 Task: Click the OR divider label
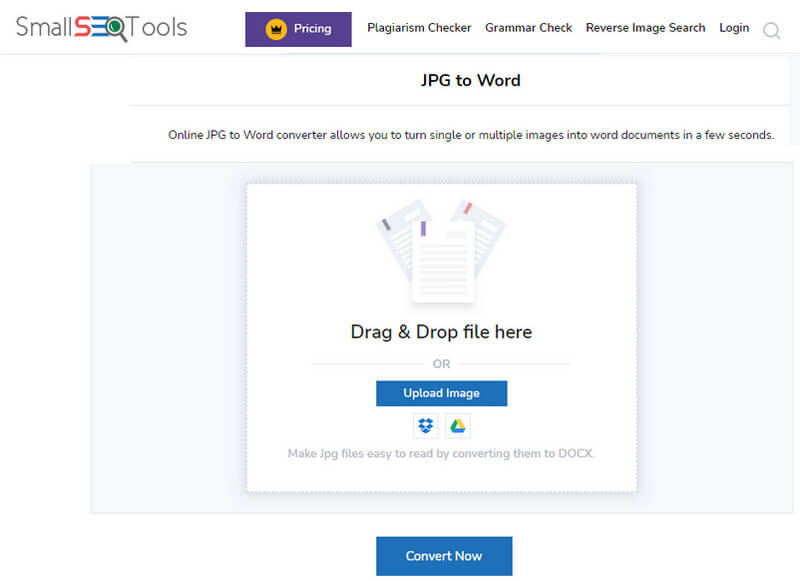[x=441, y=364]
